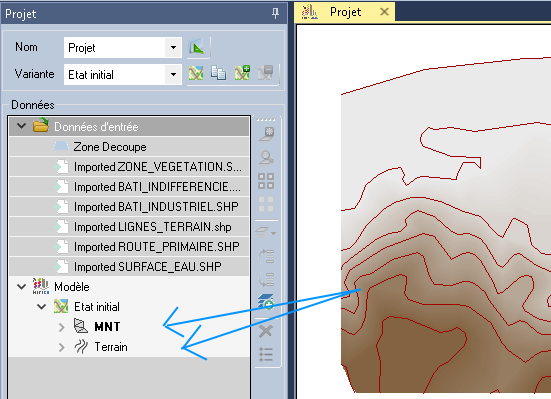Select the Données d'entrée folder row
The width and height of the screenshot is (551, 399).
(129, 127)
